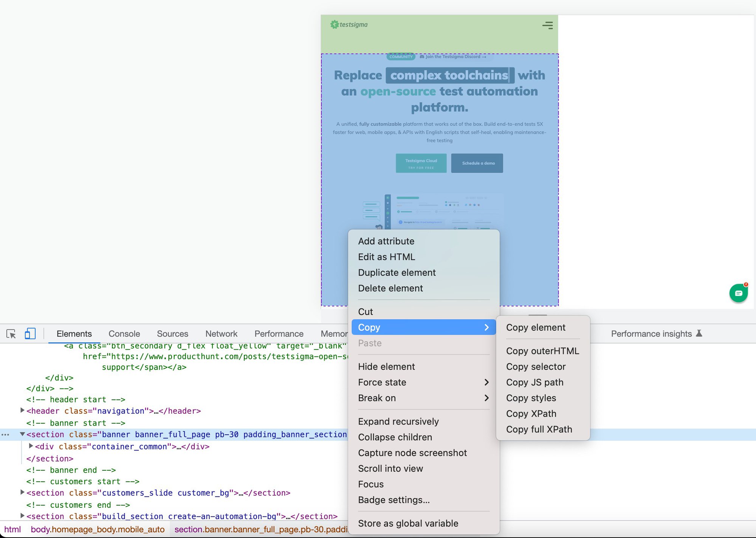
Task: Click the producthunt href link in DOM
Action: pyautogui.click(x=229, y=356)
